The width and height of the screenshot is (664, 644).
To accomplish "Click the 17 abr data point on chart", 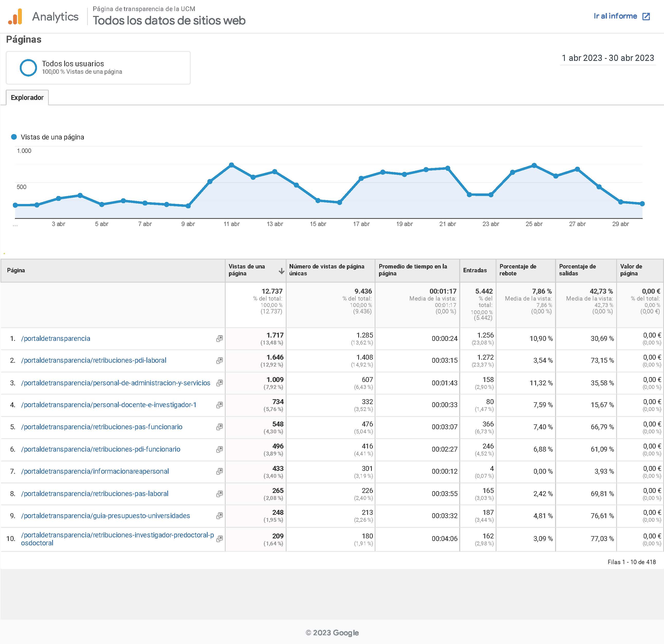I will click(x=361, y=179).
